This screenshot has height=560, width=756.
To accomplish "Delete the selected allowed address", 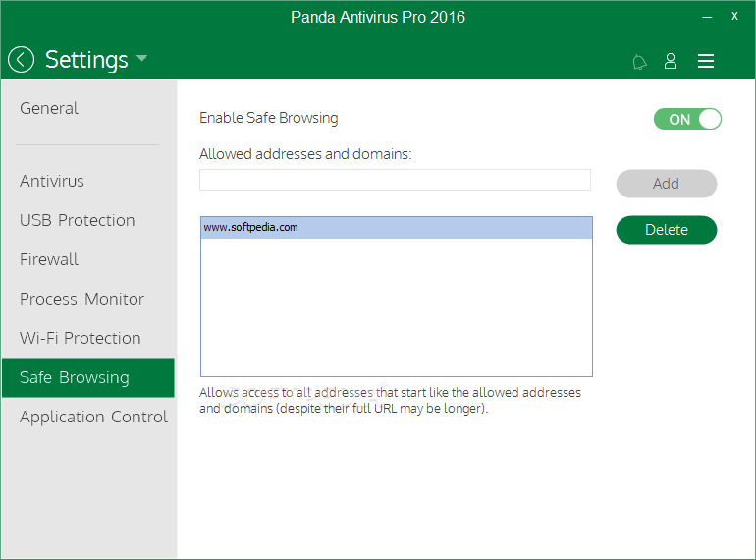I will tap(667, 230).
